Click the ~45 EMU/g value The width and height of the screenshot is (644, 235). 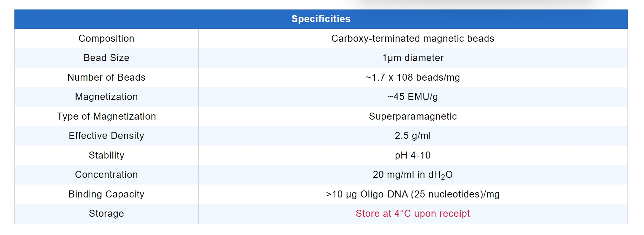[413, 97]
